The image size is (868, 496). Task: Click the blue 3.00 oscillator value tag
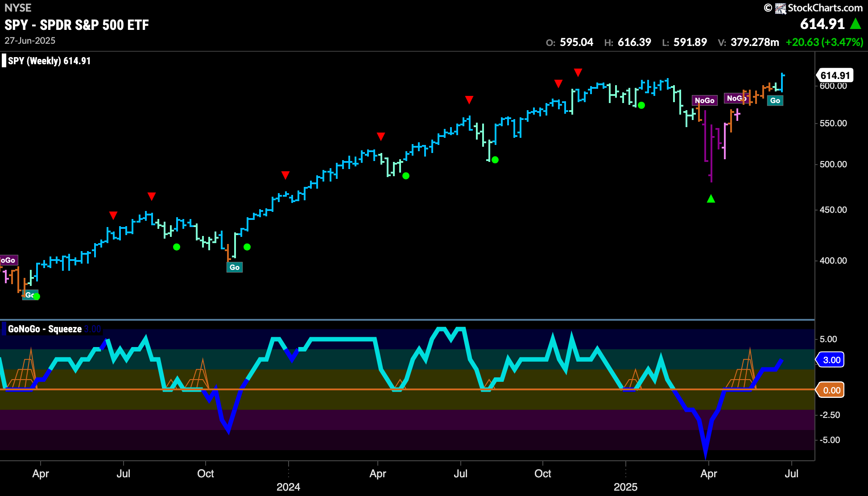click(831, 360)
